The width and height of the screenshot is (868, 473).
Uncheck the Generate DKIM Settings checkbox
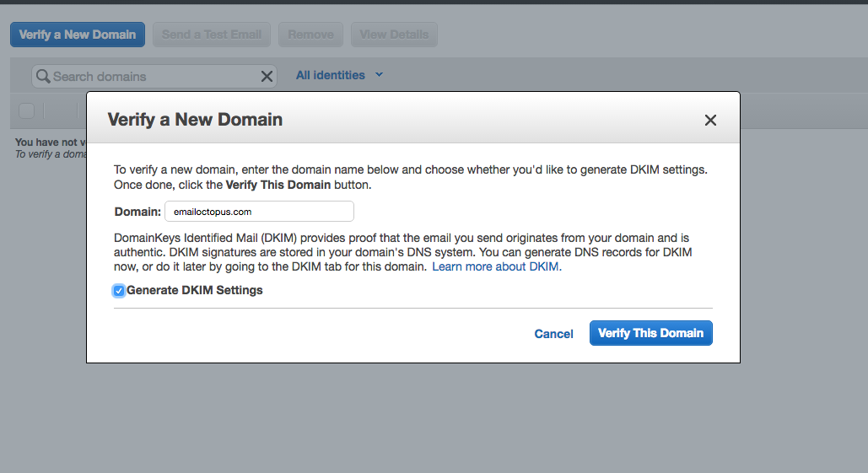(119, 291)
